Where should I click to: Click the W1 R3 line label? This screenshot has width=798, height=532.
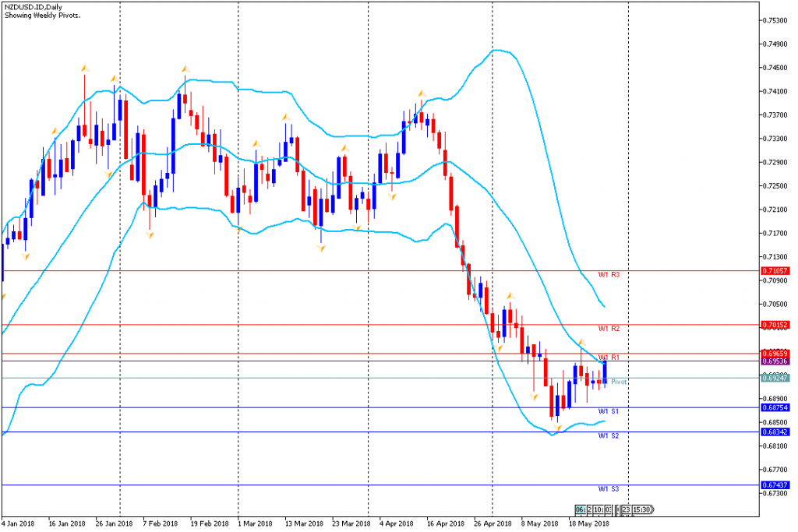tap(609, 275)
